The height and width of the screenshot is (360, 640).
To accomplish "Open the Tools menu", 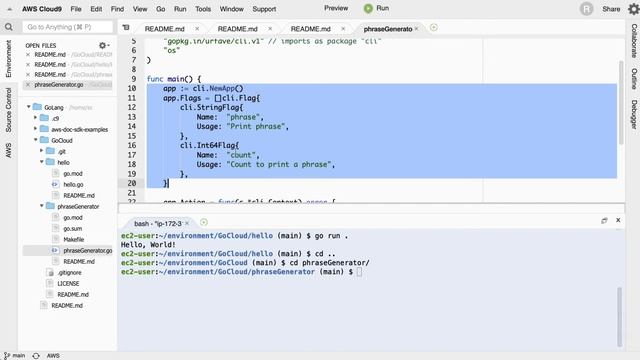I will tap(203, 9).
